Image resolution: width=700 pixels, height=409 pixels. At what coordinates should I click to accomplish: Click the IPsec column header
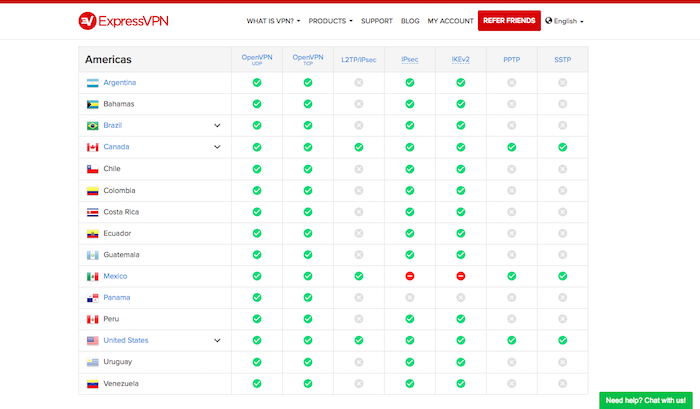pyautogui.click(x=409, y=59)
